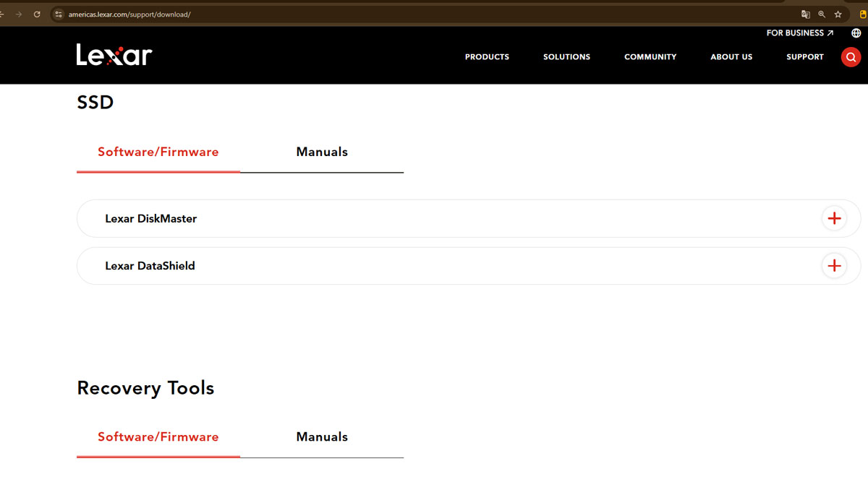Select Software/Firmware tab under SSD
This screenshot has height=482, width=868.
point(158,152)
